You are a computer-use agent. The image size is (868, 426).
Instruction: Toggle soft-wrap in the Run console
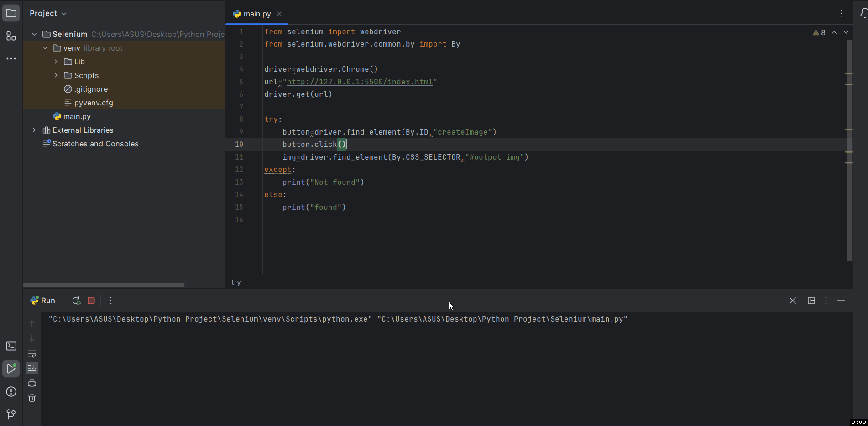(32, 354)
